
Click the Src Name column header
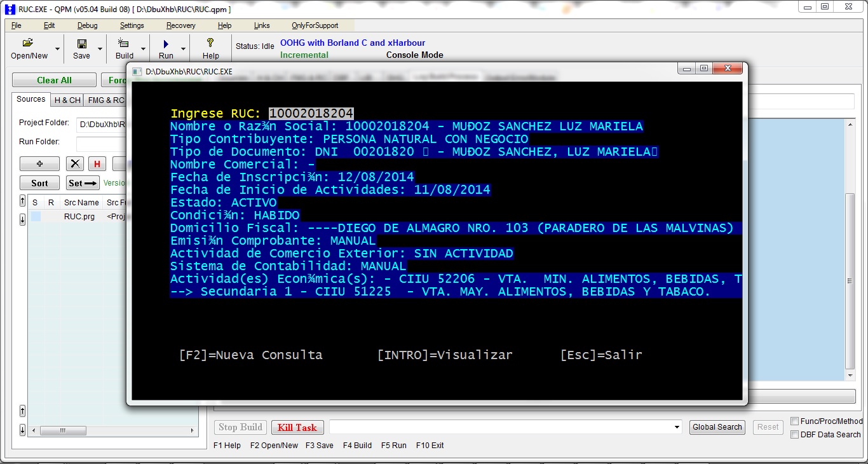(81, 203)
